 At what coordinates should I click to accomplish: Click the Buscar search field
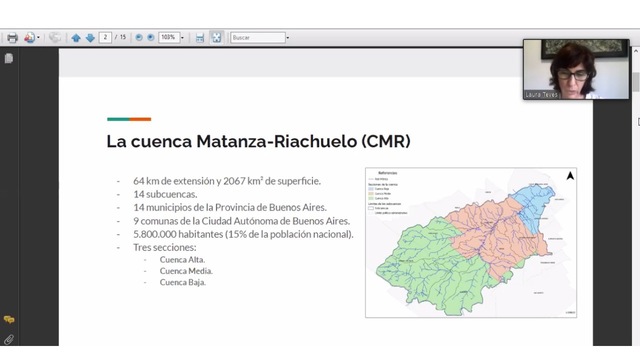point(258,38)
